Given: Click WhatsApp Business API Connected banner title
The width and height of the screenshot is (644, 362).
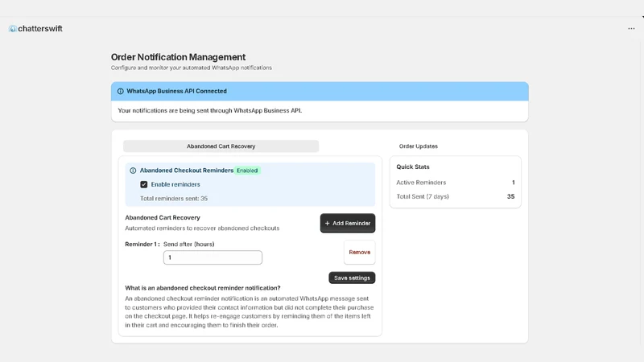Looking at the screenshot, I should (176, 91).
